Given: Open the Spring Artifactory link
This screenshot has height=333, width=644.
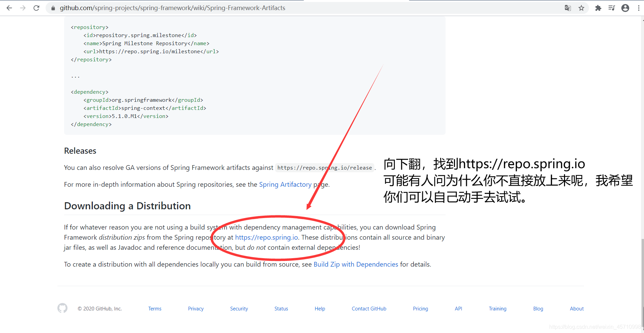Looking at the screenshot, I should click(285, 184).
